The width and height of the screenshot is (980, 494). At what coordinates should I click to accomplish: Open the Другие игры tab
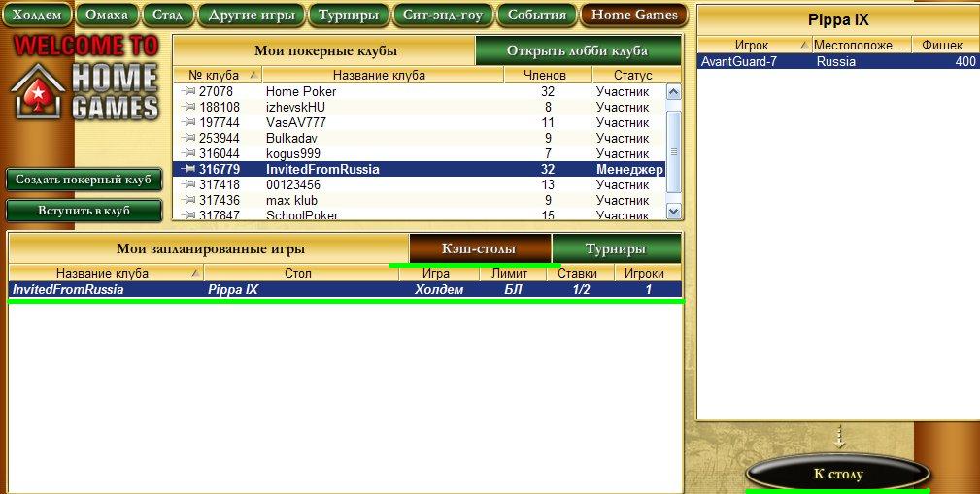tap(251, 15)
